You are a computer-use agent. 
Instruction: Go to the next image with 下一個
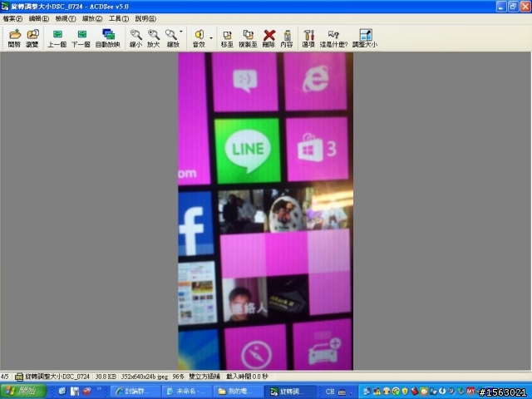click(x=81, y=38)
